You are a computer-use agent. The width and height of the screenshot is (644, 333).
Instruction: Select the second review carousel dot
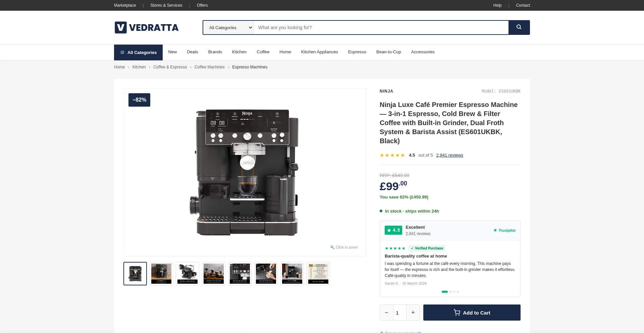coord(450,292)
